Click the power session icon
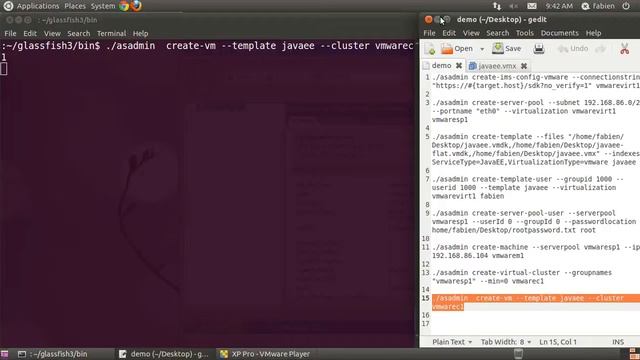The height and width of the screenshot is (360, 640). click(x=626, y=6)
